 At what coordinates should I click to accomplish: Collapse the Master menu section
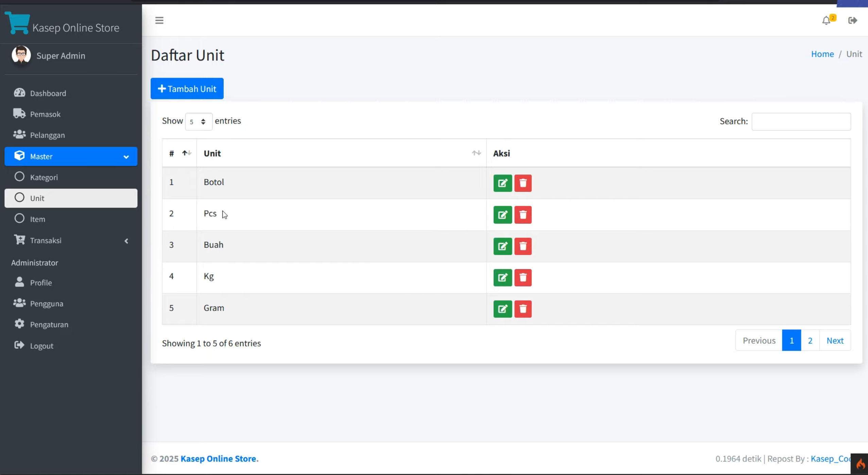[71, 157]
